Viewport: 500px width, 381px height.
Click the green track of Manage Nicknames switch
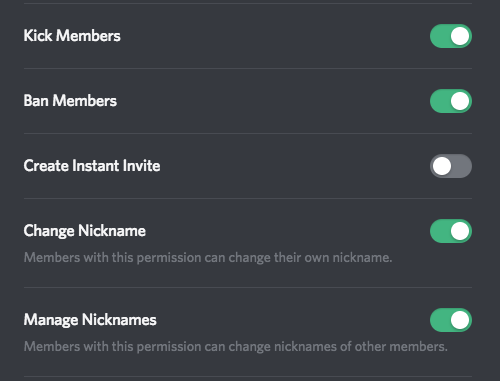tap(440, 320)
